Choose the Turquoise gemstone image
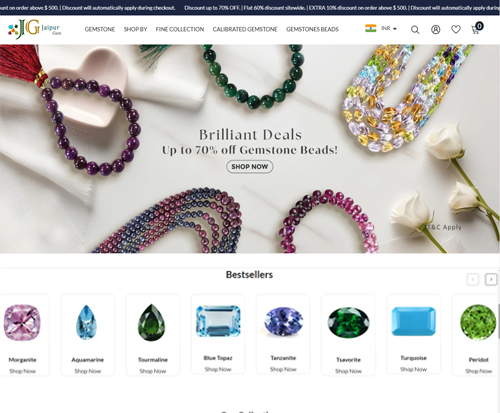Viewport: 500px width, 413px height. (414, 321)
